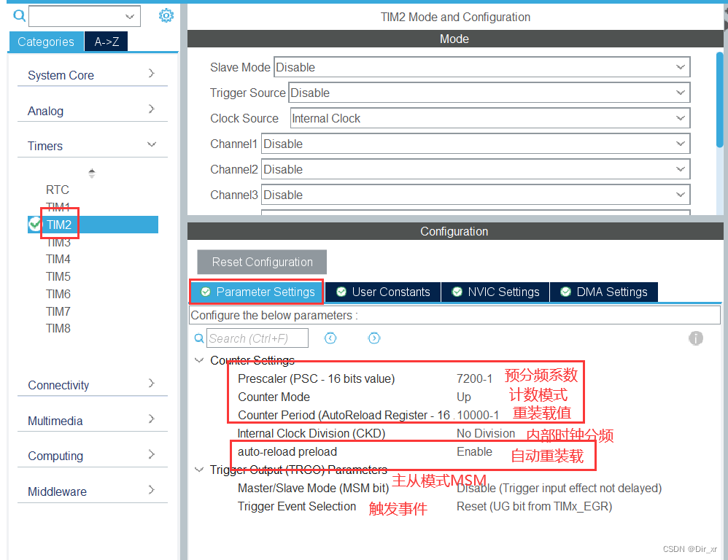Open the Clock Source dropdown
This screenshot has height=560, width=728.
tap(490, 118)
